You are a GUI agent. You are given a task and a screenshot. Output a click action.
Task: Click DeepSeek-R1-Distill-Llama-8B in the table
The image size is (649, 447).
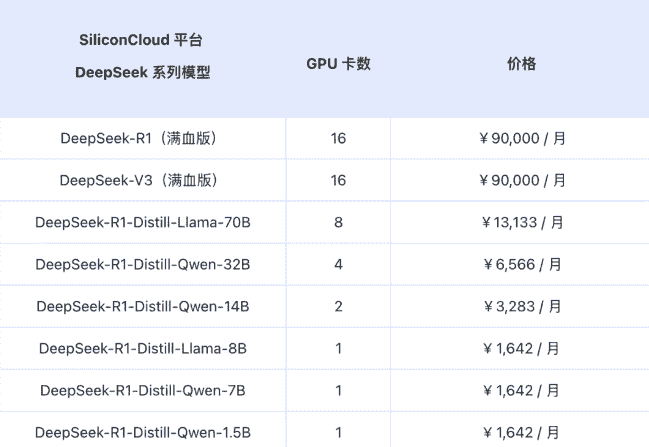142,348
